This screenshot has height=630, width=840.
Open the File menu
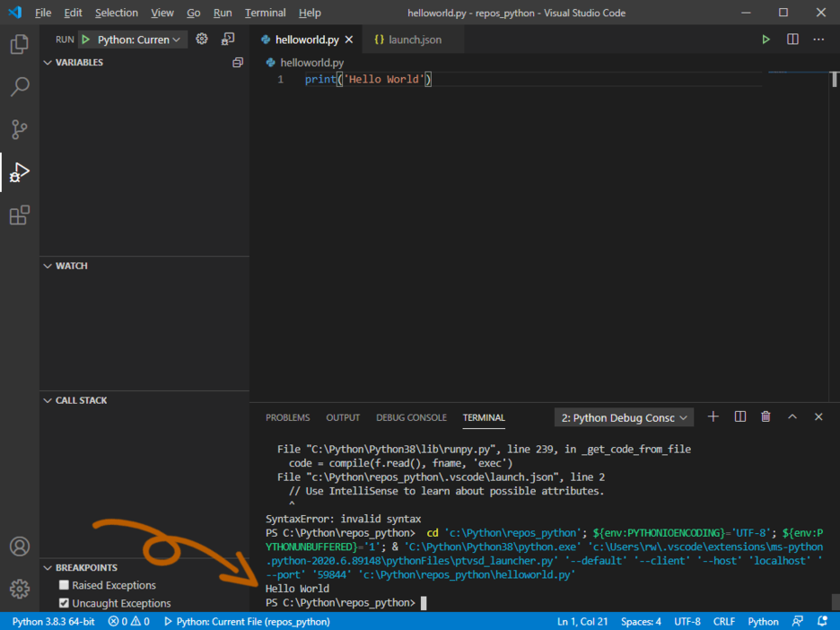tap(43, 13)
